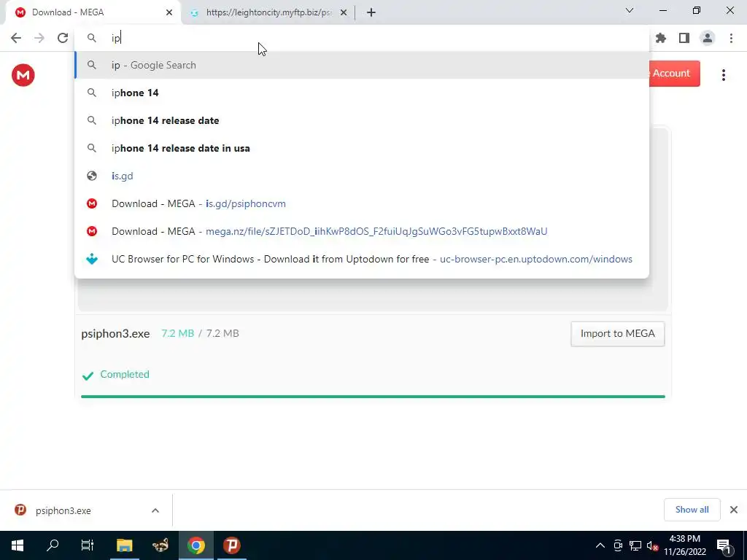Open the taskbar clock and date

(685, 545)
